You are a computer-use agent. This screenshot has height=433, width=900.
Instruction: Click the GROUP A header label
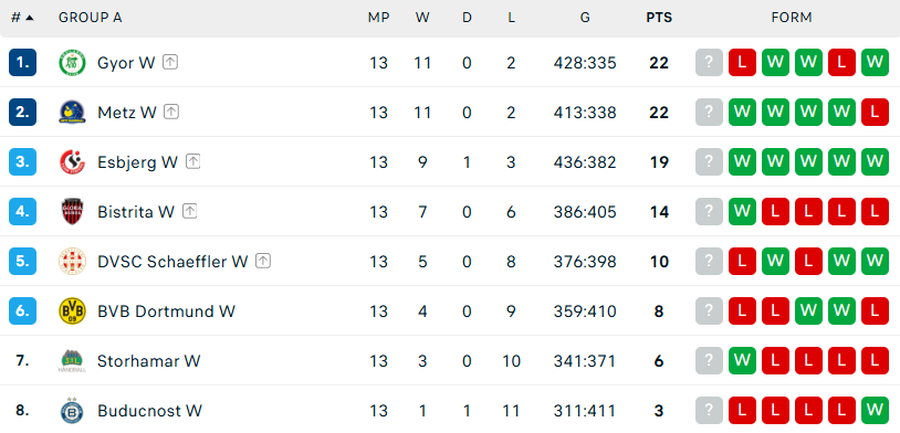coord(90,17)
